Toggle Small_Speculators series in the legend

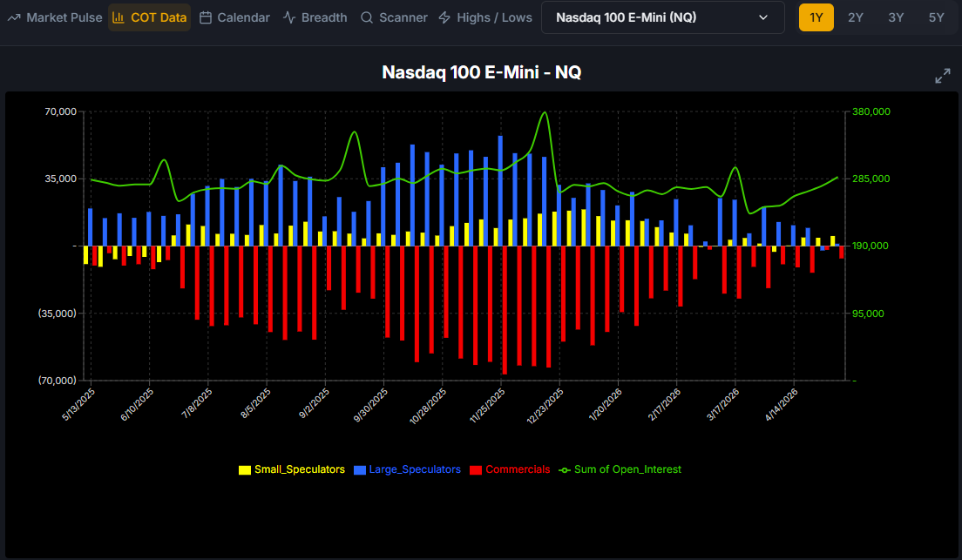[291, 469]
